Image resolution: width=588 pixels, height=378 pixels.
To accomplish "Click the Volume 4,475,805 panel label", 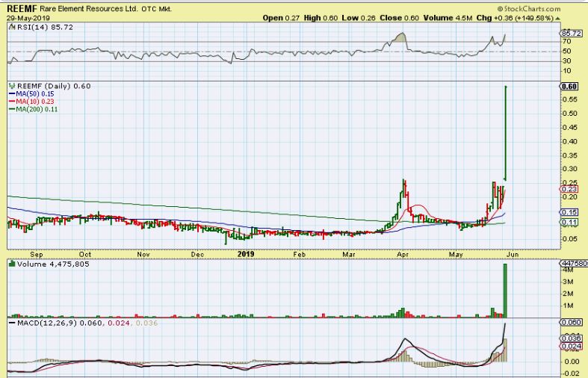I will [53, 264].
